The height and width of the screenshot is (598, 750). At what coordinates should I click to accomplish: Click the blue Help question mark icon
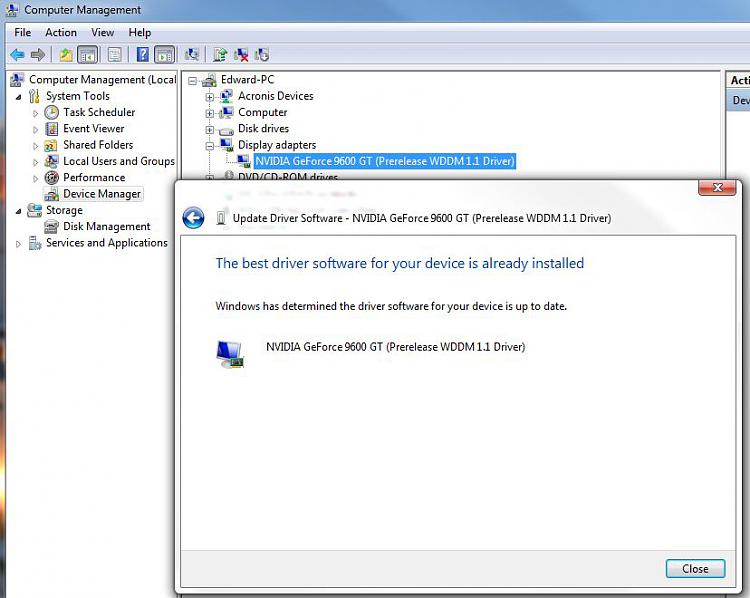[x=143, y=55]
